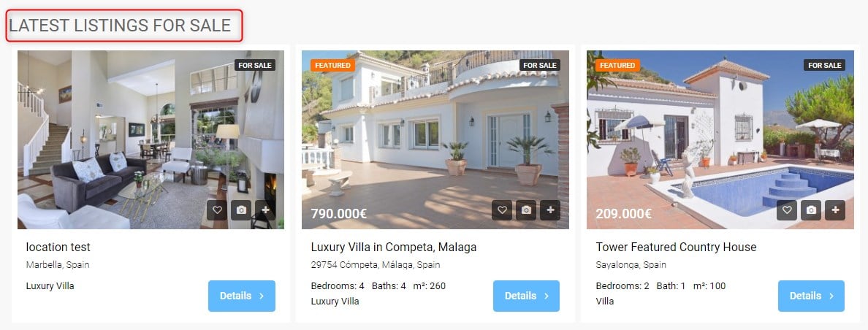Open photo gallery of location test listing

(241, 210)
